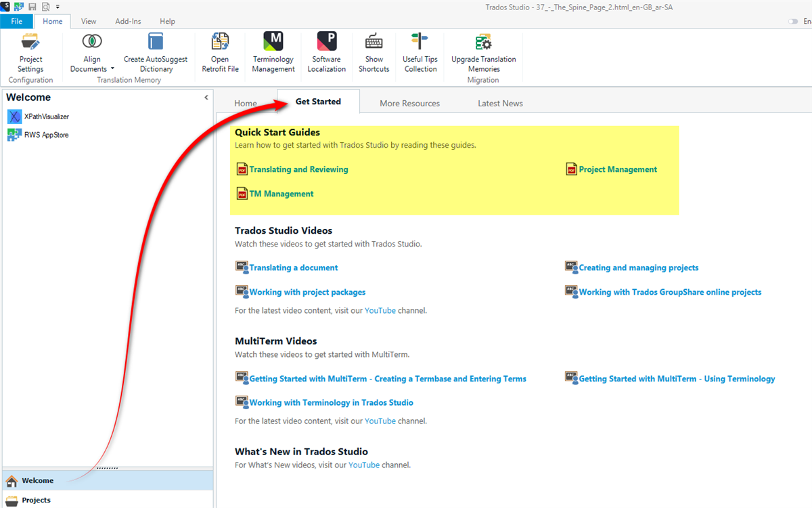The width and height of the screenshot is (812, 508).
Task: Launch Create AutoSuggest Dictionary
Action: point(156,53)
